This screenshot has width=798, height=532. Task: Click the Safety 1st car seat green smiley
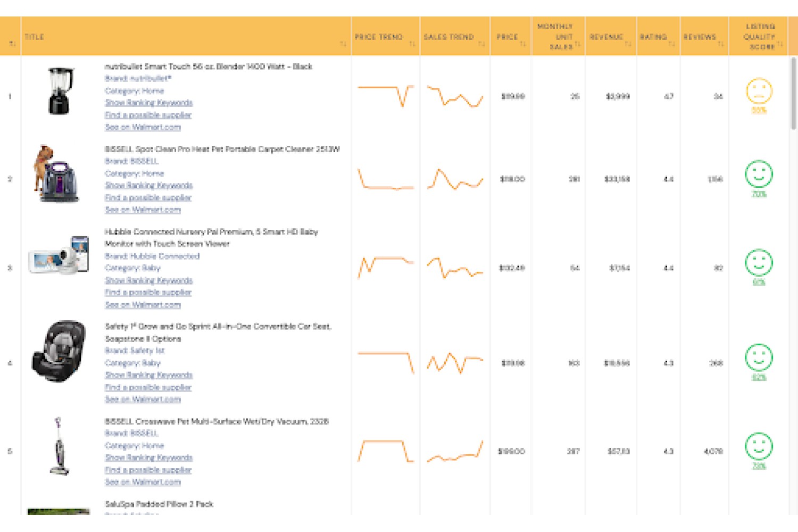(759, 358)
